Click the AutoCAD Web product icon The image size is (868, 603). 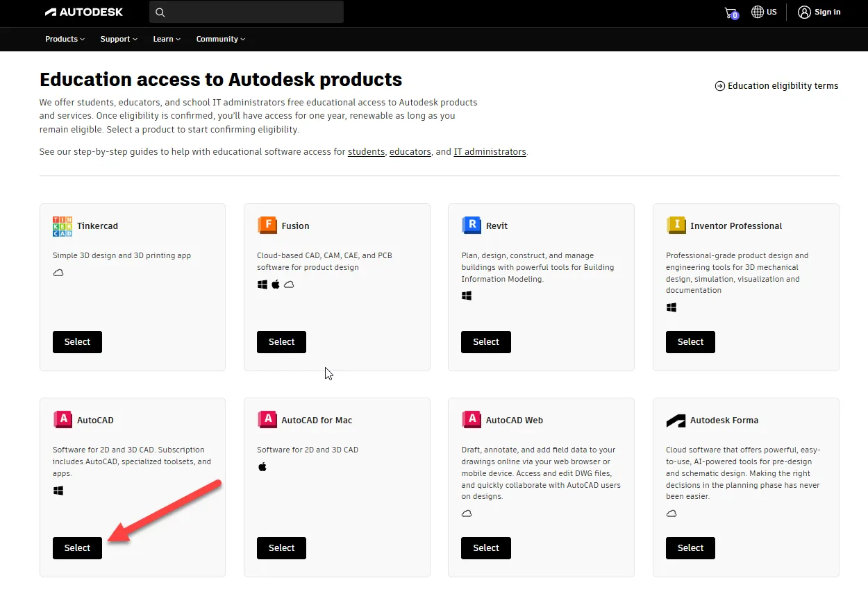471,420
